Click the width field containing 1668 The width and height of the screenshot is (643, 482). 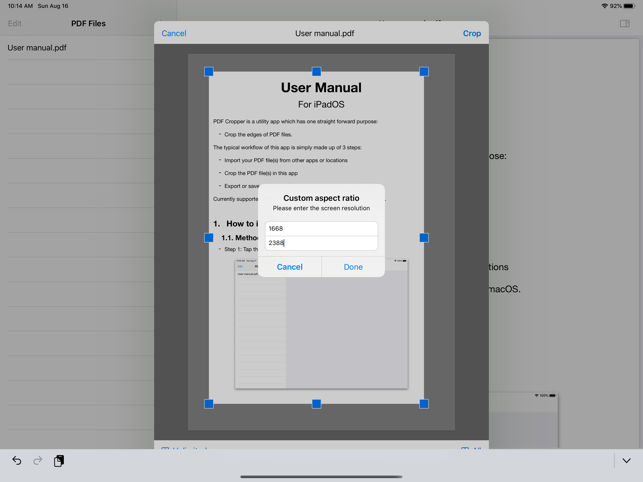321,228
